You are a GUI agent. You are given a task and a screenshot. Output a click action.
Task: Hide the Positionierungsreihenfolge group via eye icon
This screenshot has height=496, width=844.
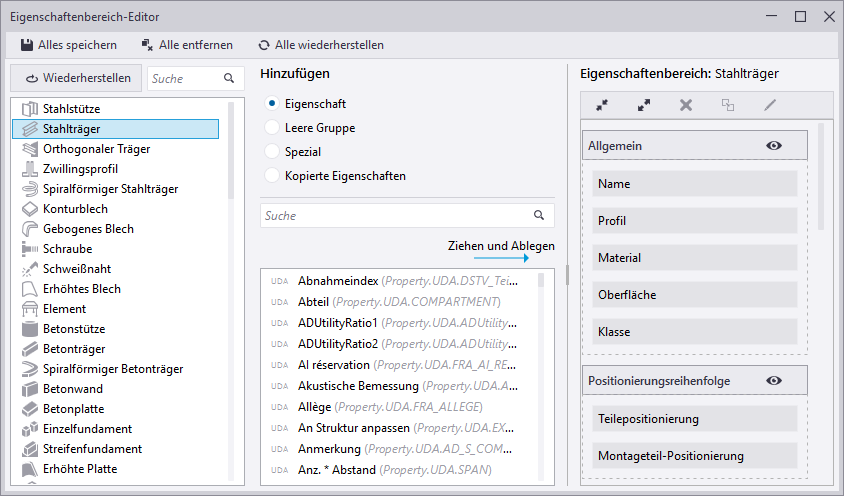pos(773,381)
